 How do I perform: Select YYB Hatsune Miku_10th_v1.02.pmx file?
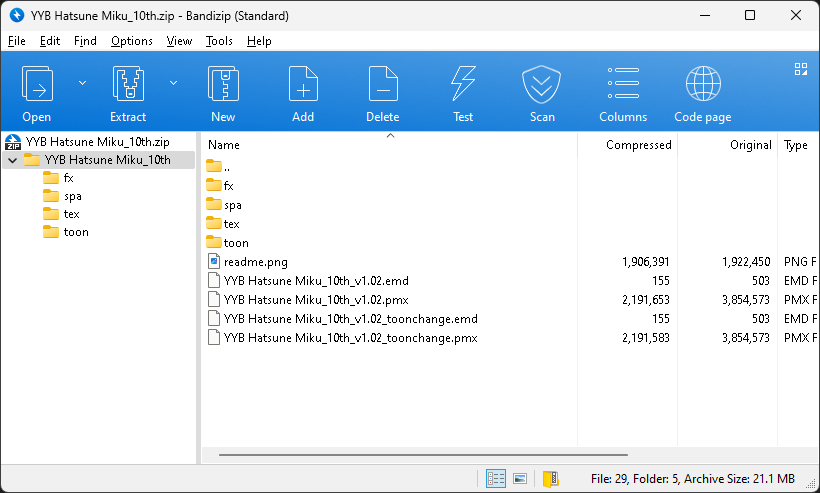point(309,300)
